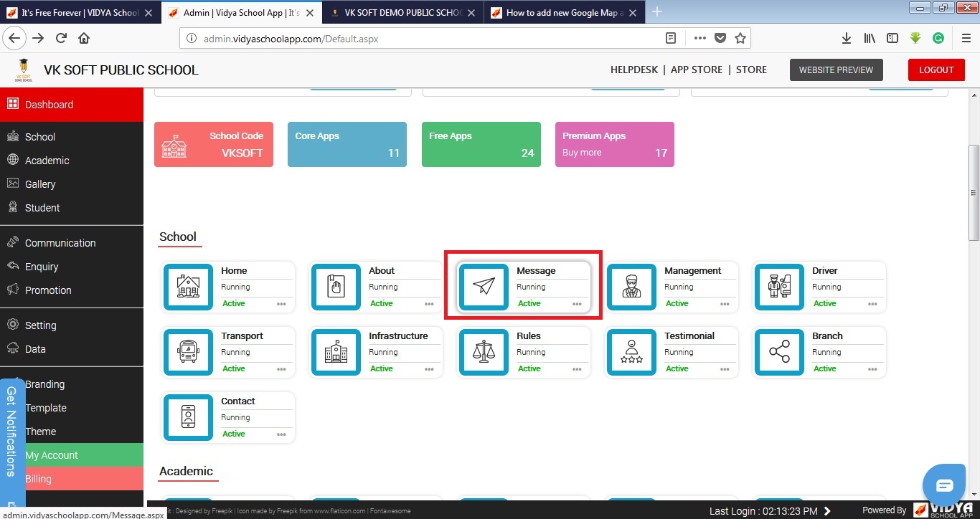Open more options dots on Driver tile

click(x=872, y=304)
